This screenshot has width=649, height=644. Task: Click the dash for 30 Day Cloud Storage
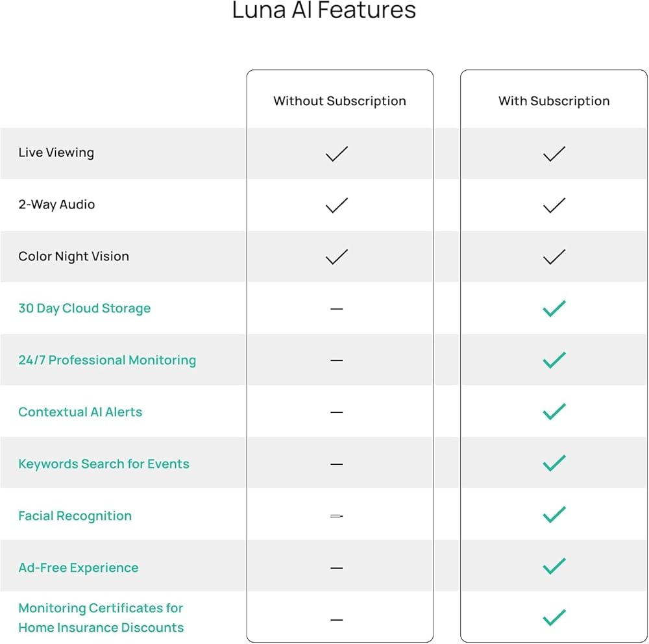tap(336, 309)
